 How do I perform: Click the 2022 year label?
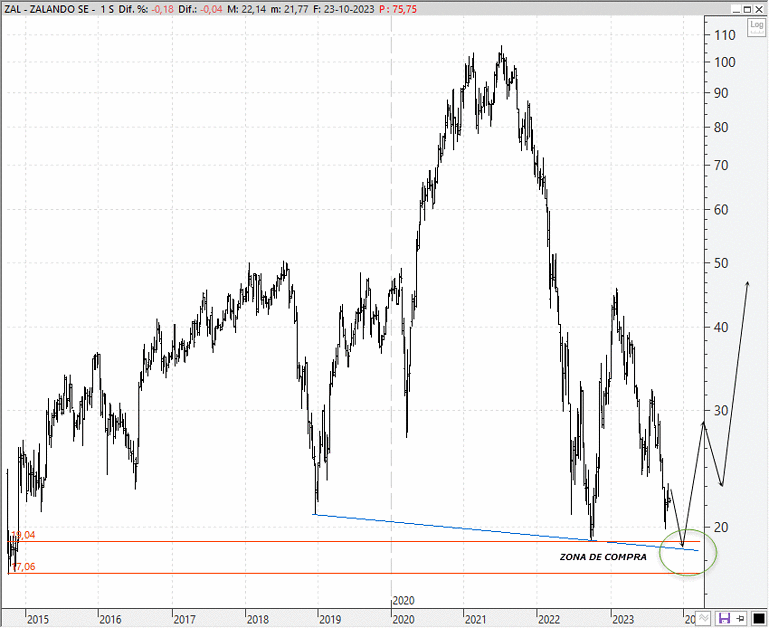pos(549,620)
